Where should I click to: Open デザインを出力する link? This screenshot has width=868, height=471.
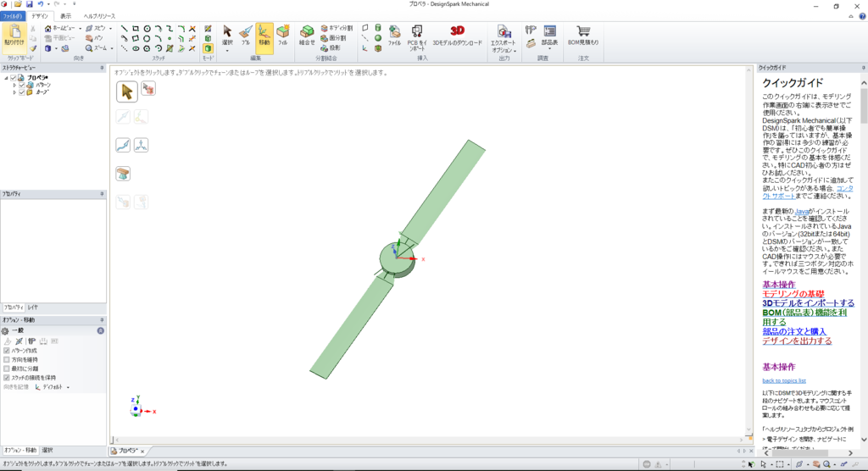(797, 341)
